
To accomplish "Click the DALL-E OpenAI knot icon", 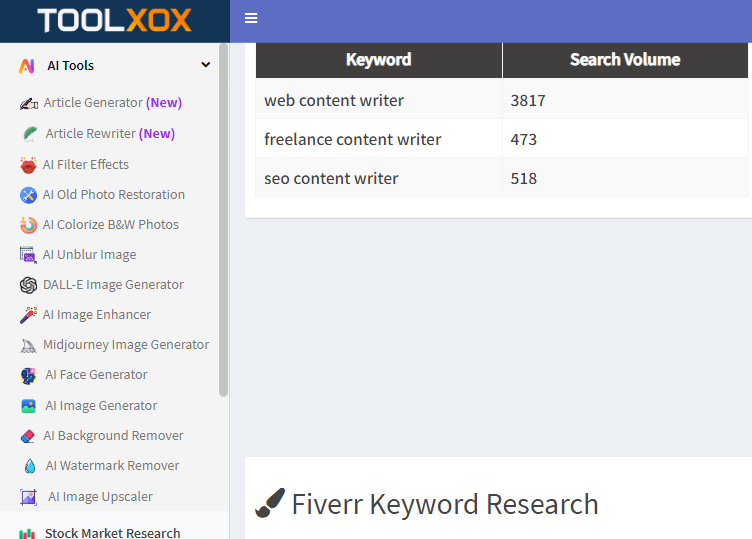I will click(x=28, y=285).
